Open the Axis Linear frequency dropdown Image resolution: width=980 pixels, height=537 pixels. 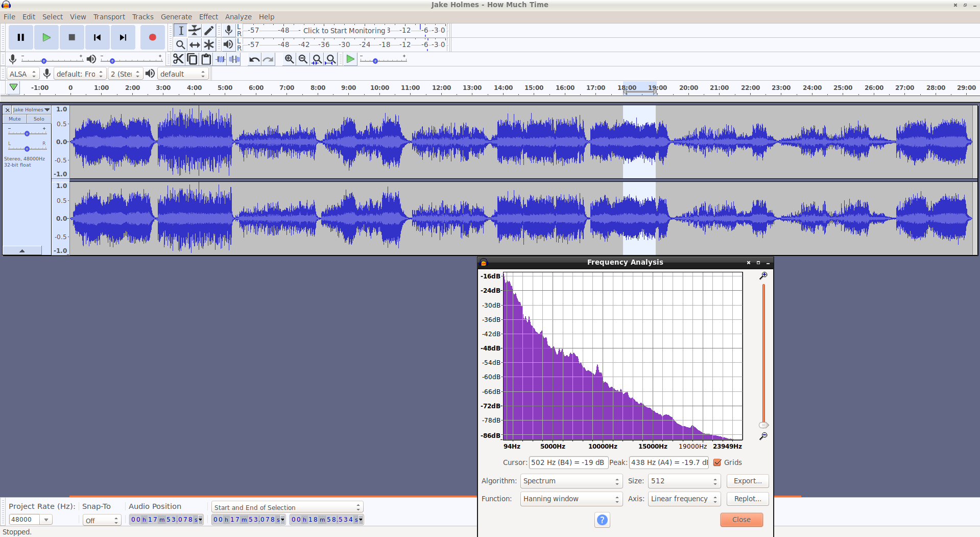684,499
